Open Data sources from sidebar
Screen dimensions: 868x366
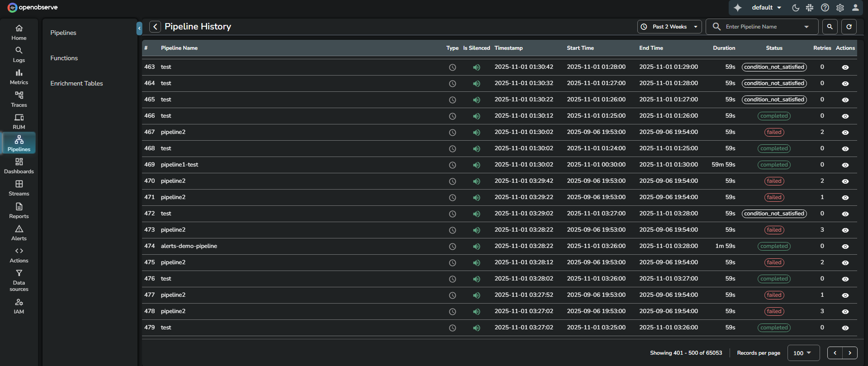(19, 280)
